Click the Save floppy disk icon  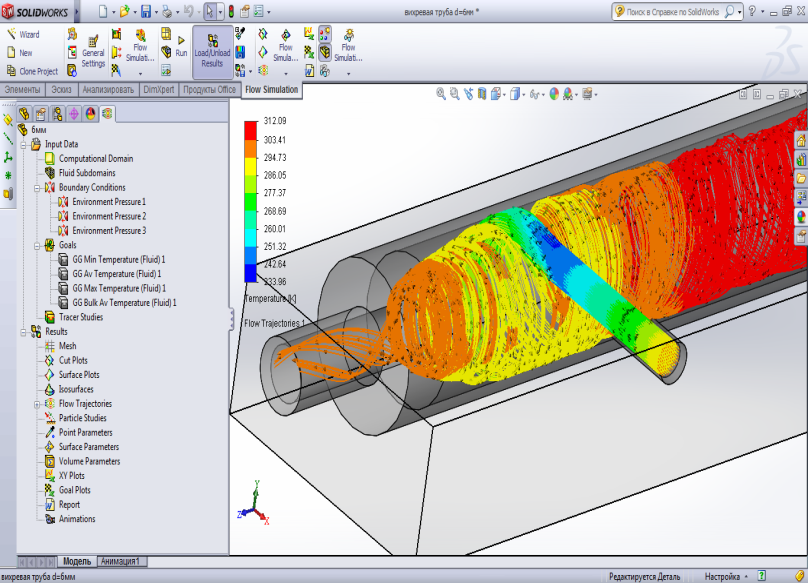pyautogui.click(x=146, y=11)
